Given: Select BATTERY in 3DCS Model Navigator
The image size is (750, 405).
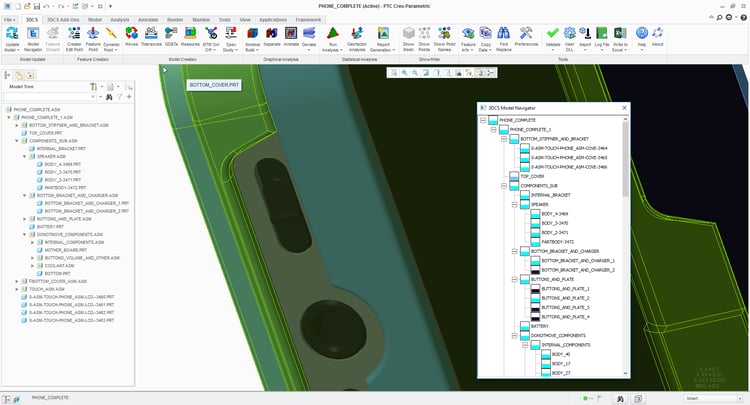Looking at the screenshot, I should (x=540, y=326).
